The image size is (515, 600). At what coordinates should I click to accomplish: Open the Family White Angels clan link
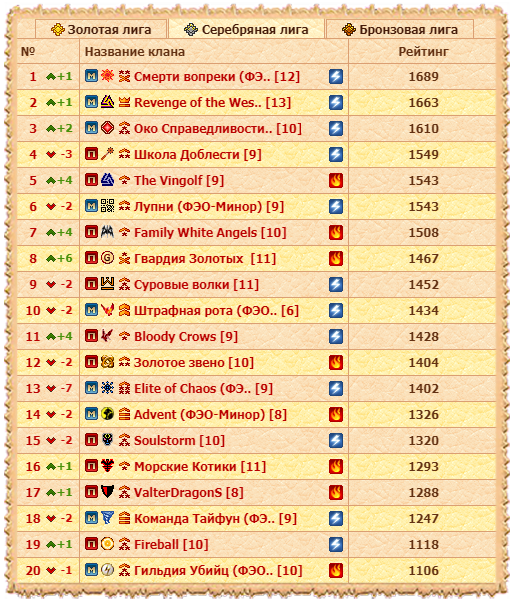(210, 233)
